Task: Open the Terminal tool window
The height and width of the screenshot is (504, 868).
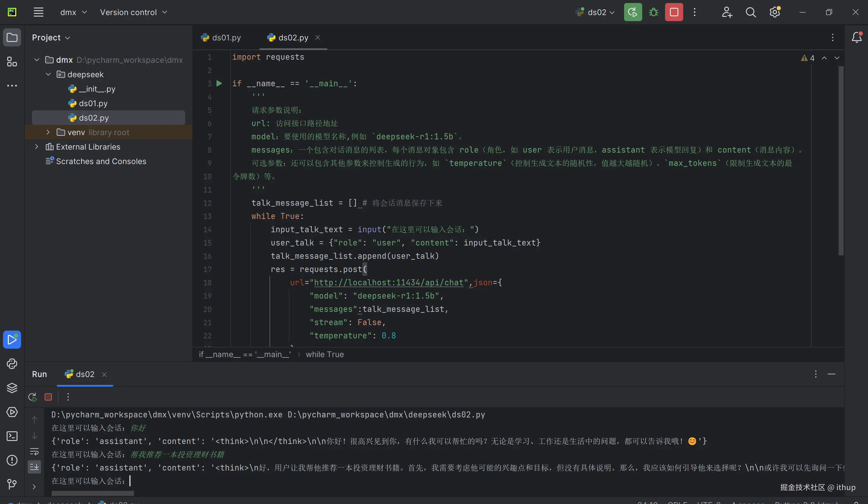Action: tap(12, 436)
